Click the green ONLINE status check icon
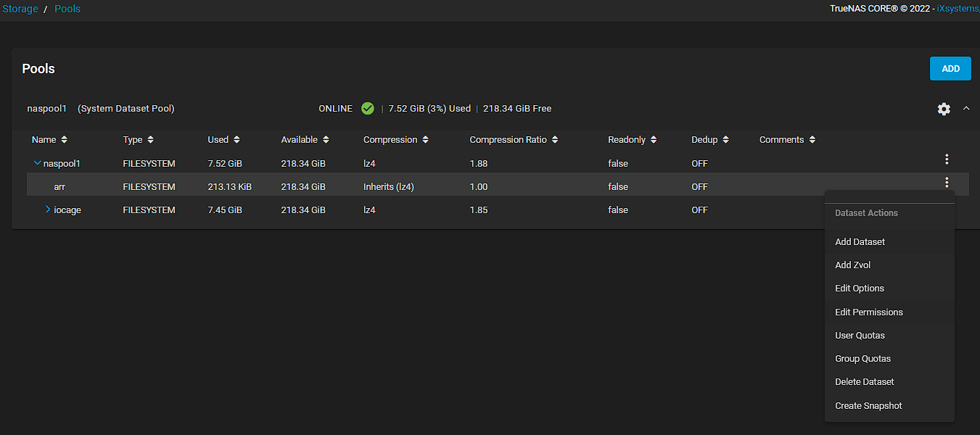Image resolution: width=980 pixels, height=435 pixels. (x=368, y=109)
